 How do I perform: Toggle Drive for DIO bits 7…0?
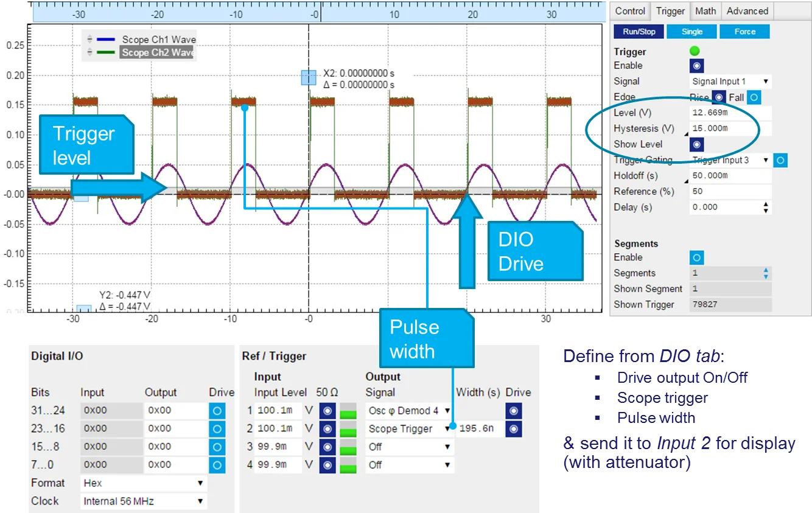point(217,465)
